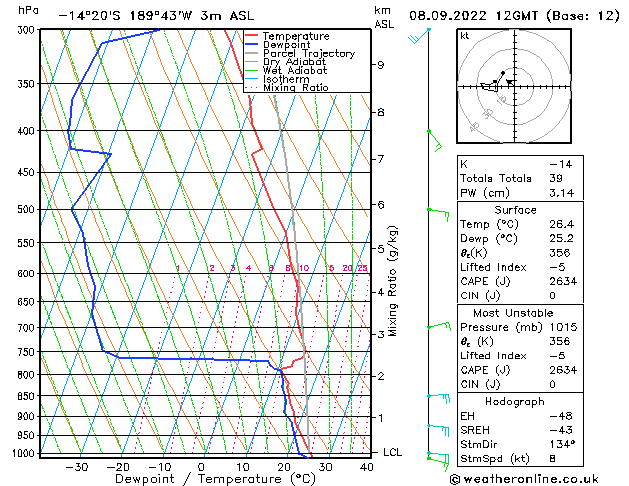The image size is (629, 486).
Task: Click the Pressure (mb) value '1015'
Action: [563, 327]
